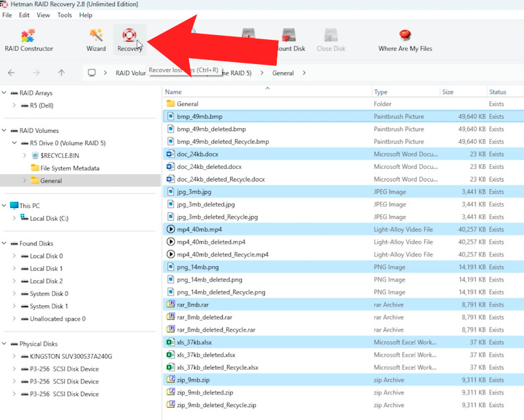Expand Local Disk 0 node
524x420 pixels.
[14, 256]
